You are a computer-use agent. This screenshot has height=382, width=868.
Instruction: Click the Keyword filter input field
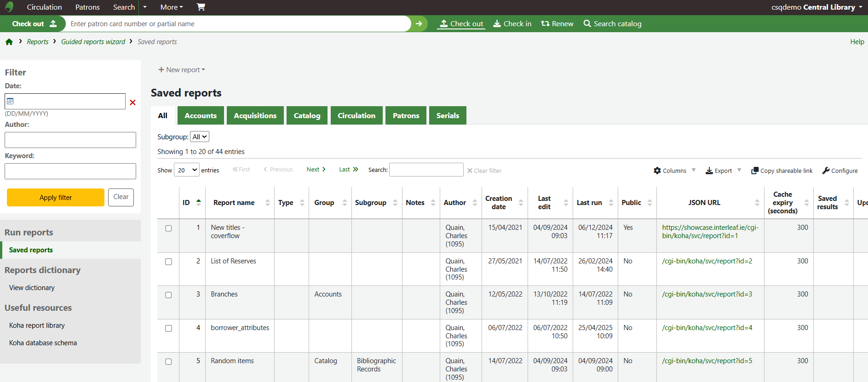tap(70, 171)
